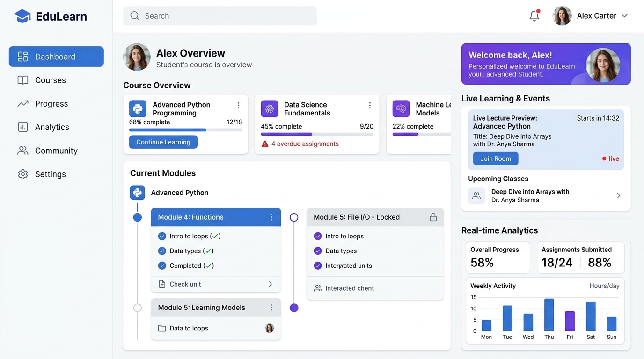Click the lock icon on Module 5: File I/O
The image size is (644, 359).
pyautogui.click(x=433, y=217)
